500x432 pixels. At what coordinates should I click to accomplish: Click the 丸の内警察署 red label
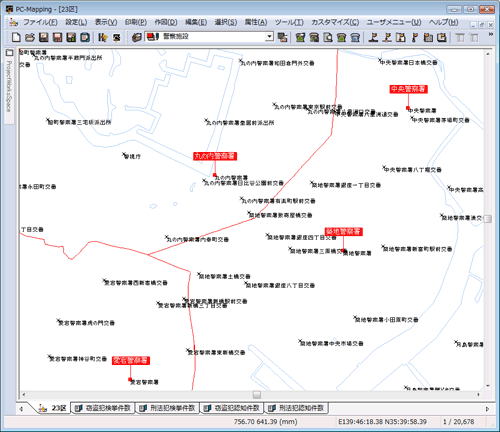(x=215, y=156)
